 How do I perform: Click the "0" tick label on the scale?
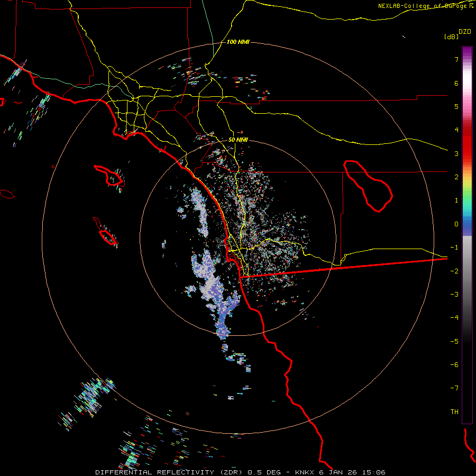pos(456,224)
